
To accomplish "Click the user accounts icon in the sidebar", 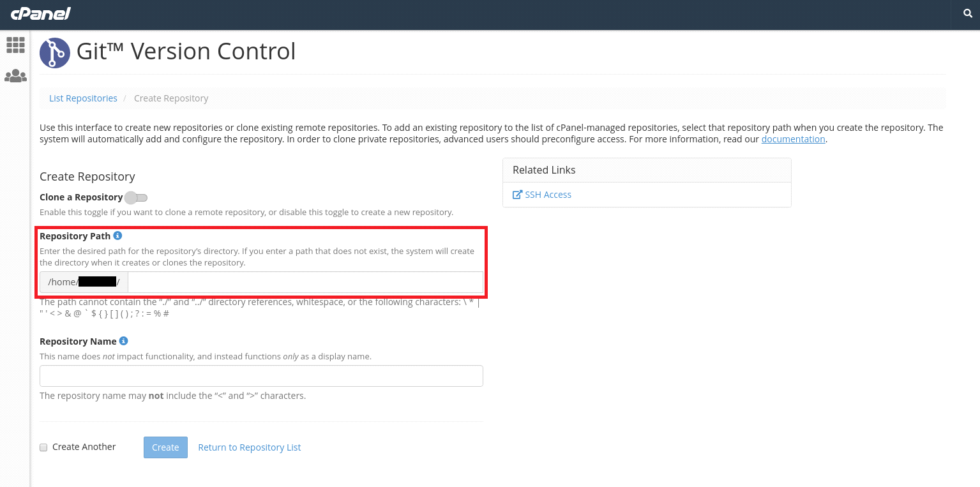I will pos(15,75).
